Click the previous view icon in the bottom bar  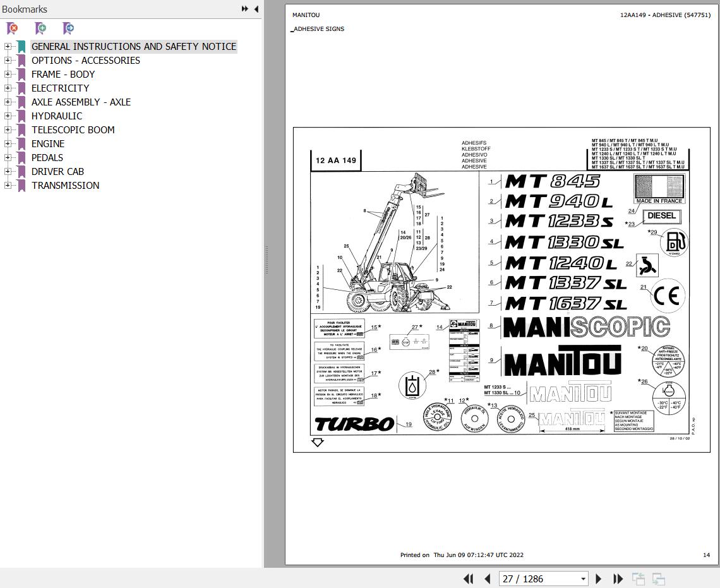click(639, 579)
